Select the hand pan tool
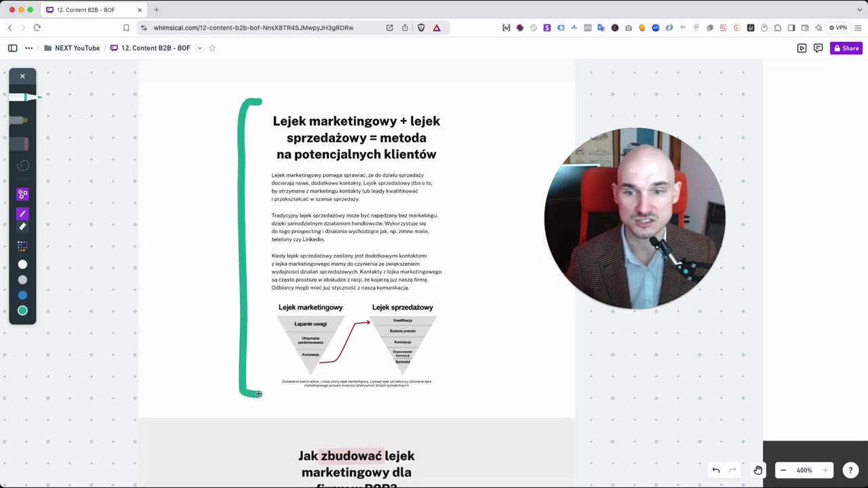The image size is (868, 488). click(x=757, y=470)
